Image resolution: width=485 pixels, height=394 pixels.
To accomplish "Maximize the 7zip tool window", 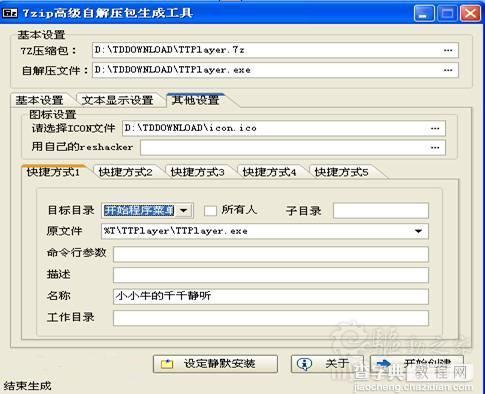I will point(447,14).
